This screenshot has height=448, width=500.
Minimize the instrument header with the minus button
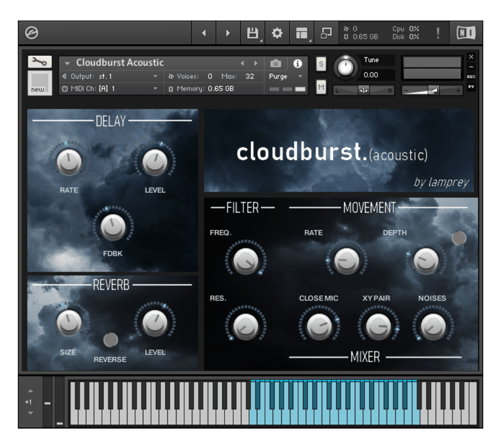pos(471,67)
